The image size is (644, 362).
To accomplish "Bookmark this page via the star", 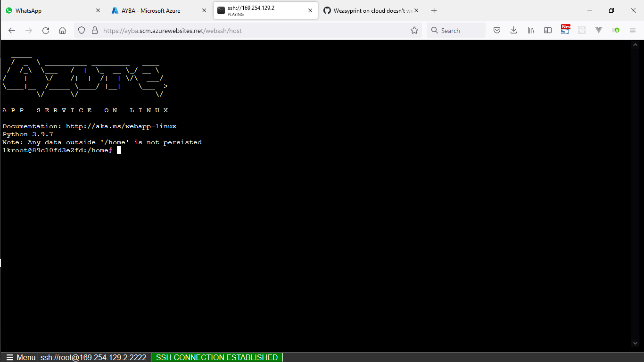I will [x=414, y=30].
